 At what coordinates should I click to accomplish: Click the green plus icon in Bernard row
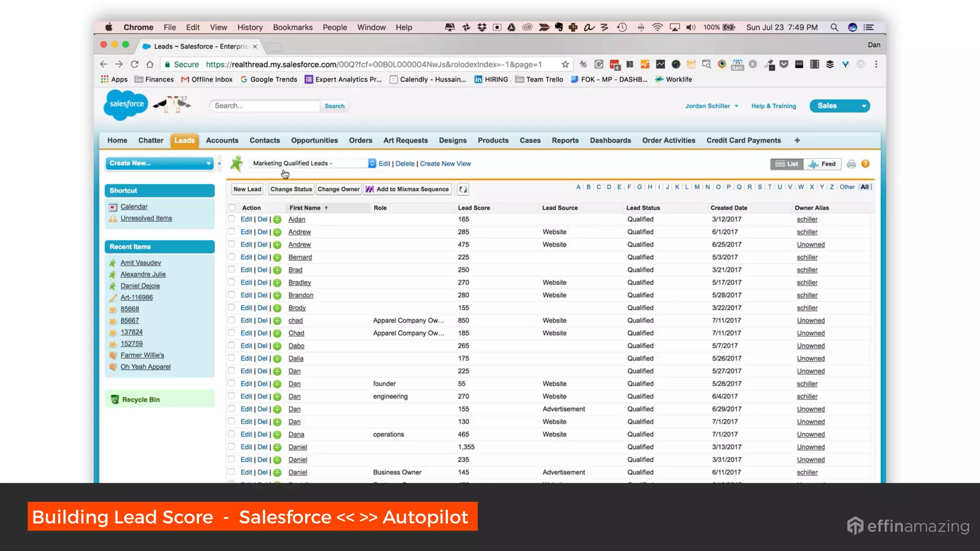(x=277, y=257)
